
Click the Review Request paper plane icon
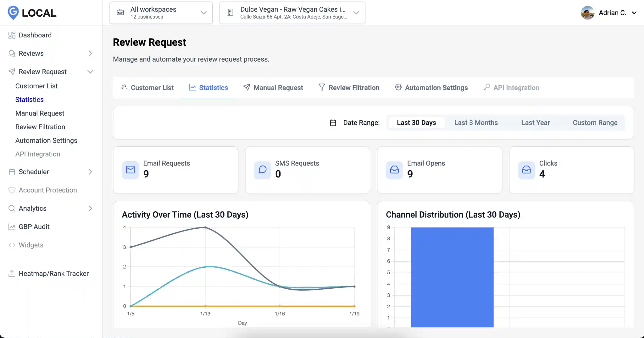click(12, 72)
